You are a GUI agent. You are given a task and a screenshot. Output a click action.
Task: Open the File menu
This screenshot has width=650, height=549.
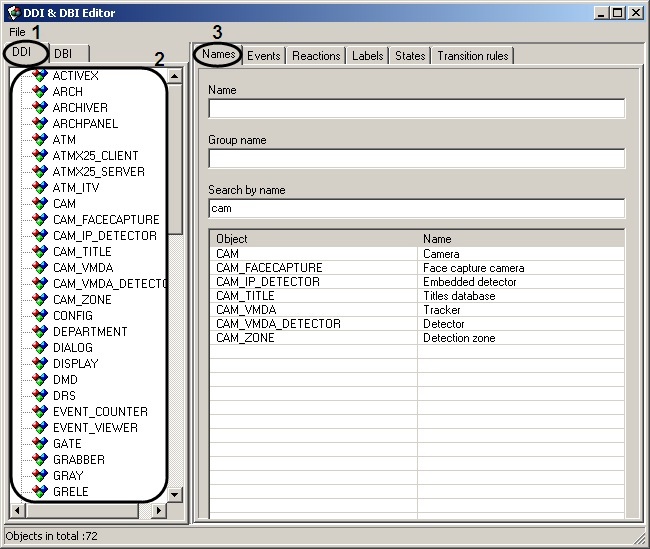coord(17,32)
